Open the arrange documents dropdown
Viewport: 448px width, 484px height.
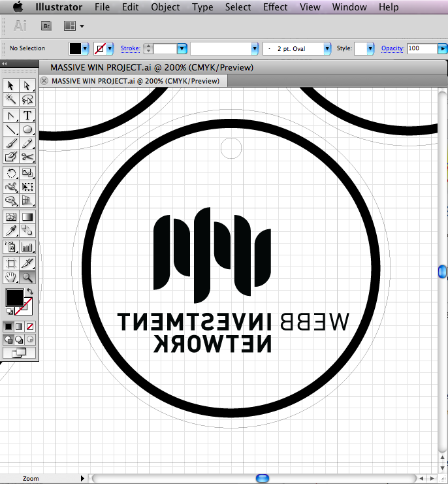[74, 26]
